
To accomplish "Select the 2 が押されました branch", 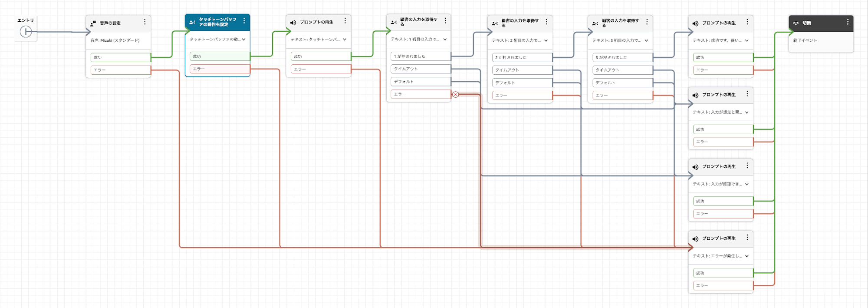I will tap(523, 57).
